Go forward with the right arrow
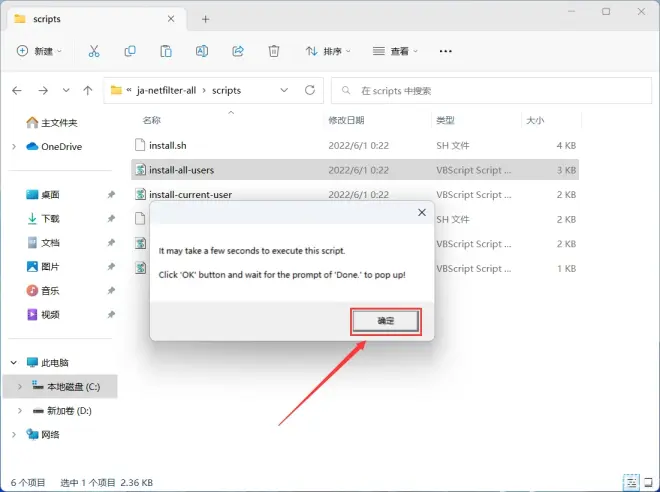660x492 pixels. pos(43,90)
